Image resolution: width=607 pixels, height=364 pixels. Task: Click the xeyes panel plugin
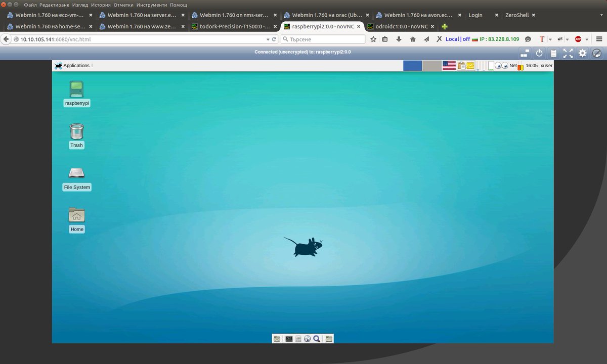point(501,65)
